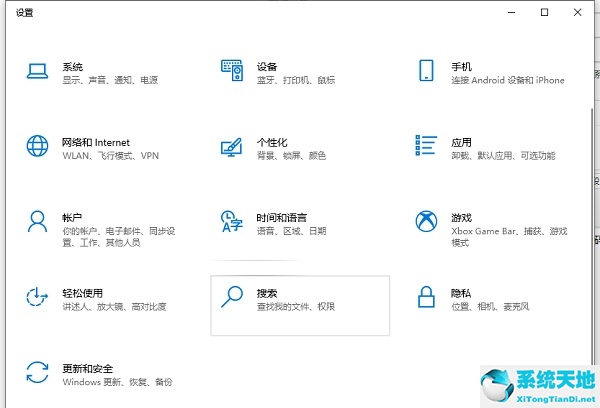Click text 连接 Android 设备和 iPhone

click(x=508, y=80)
